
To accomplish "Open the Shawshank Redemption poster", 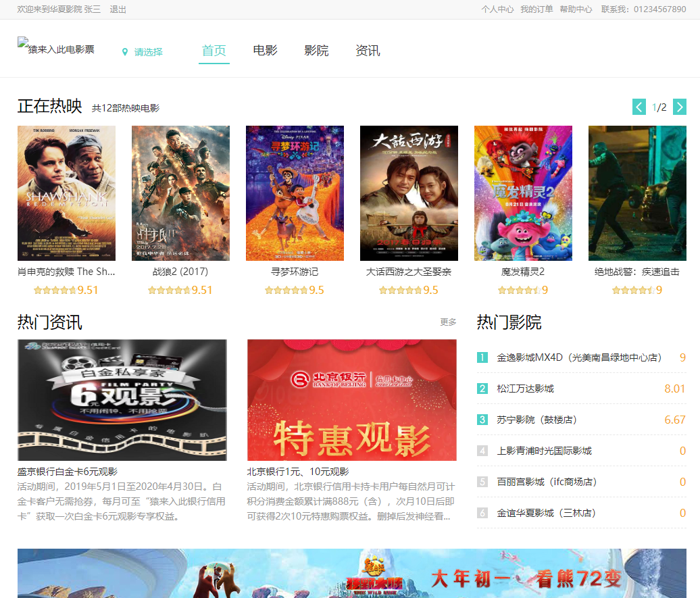I will point(66,193).
